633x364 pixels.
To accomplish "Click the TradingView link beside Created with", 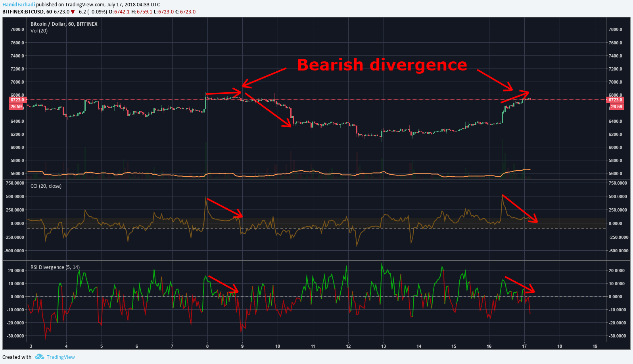I will 61,357.
